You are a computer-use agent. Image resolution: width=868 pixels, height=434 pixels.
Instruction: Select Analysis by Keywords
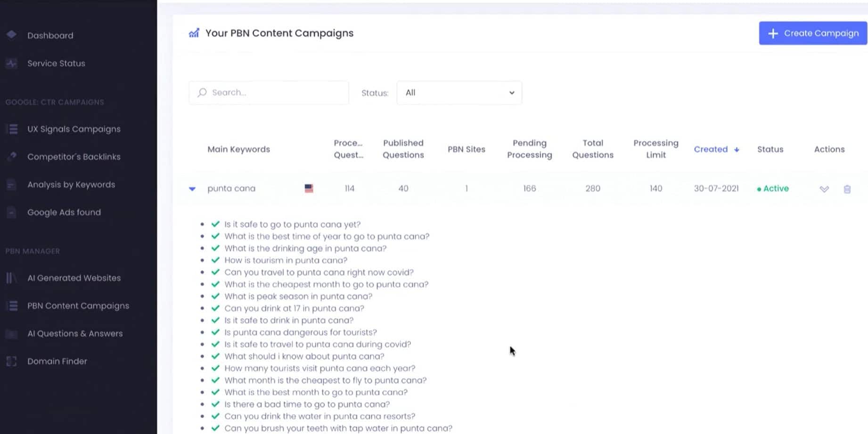71,185
